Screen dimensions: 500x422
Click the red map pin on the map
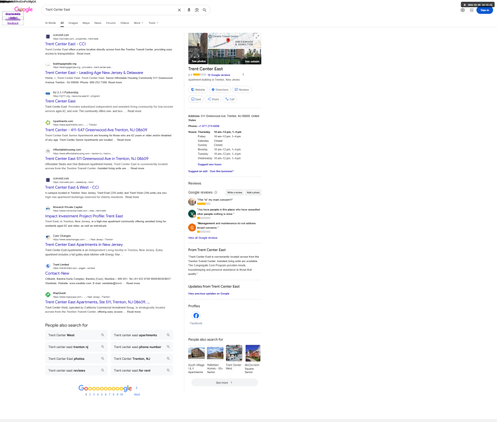click(x=228, y=41)
